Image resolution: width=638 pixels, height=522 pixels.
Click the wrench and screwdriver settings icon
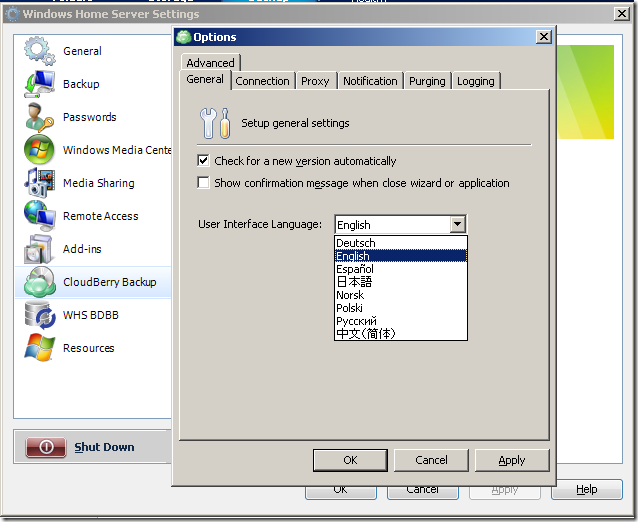point(215,123)
